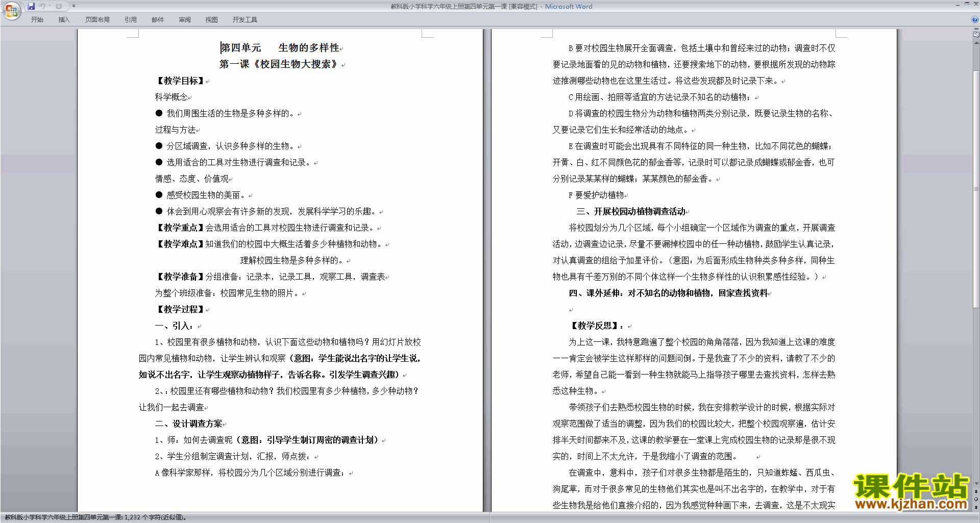The image size is (980, 523).
Task: Undo the last action
Action: pyautogui.click(x=42, y=6)
